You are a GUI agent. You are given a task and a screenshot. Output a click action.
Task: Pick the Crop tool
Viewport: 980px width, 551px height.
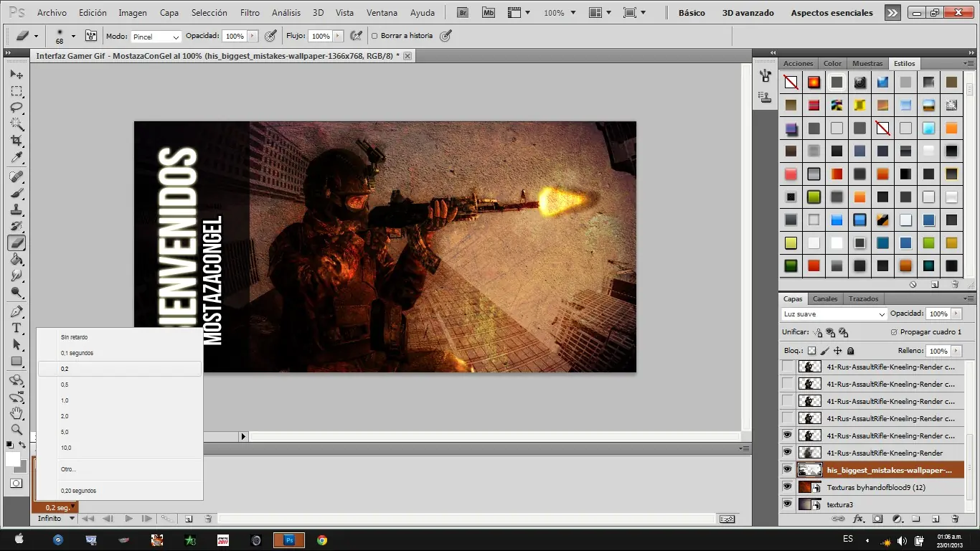(17, 141)
